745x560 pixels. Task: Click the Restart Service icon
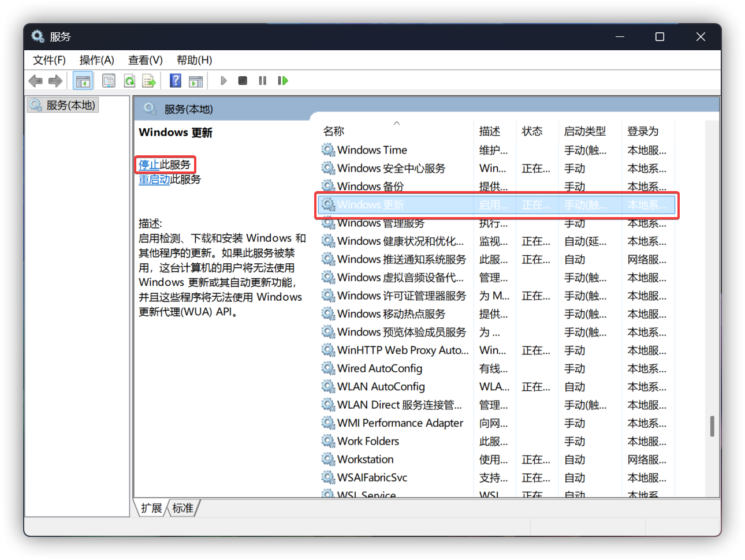[283, 81]
